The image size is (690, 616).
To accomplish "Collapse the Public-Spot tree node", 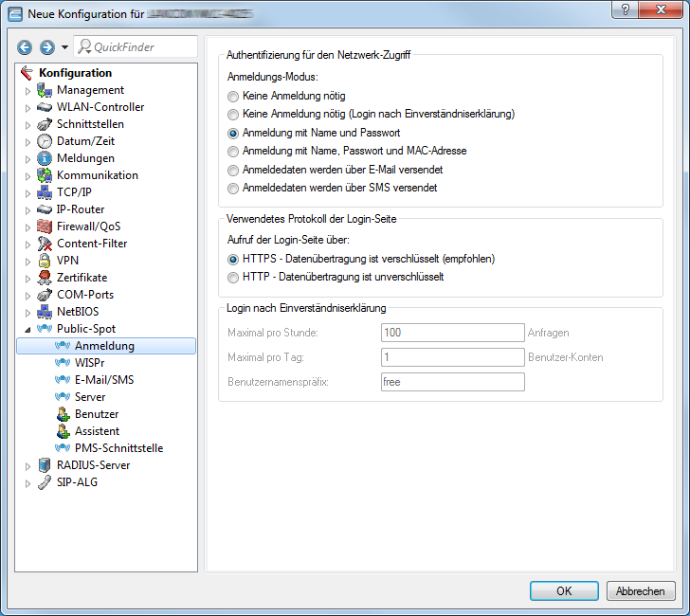I will click(x=27, y=330).
